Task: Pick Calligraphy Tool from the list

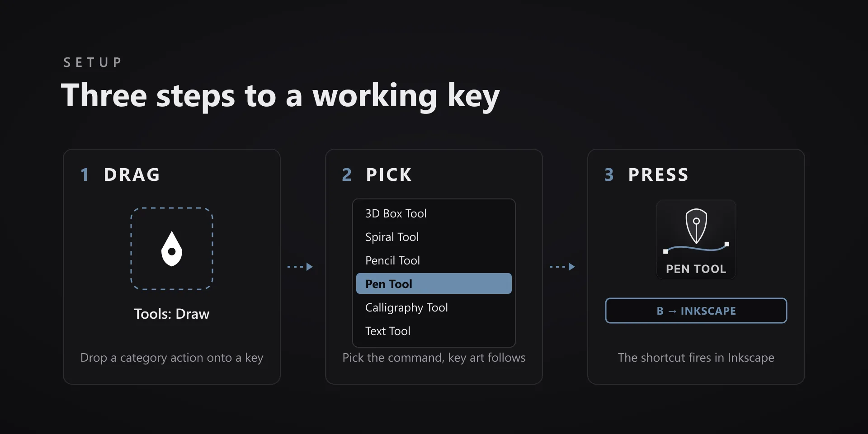Action: tap(434, 307)
